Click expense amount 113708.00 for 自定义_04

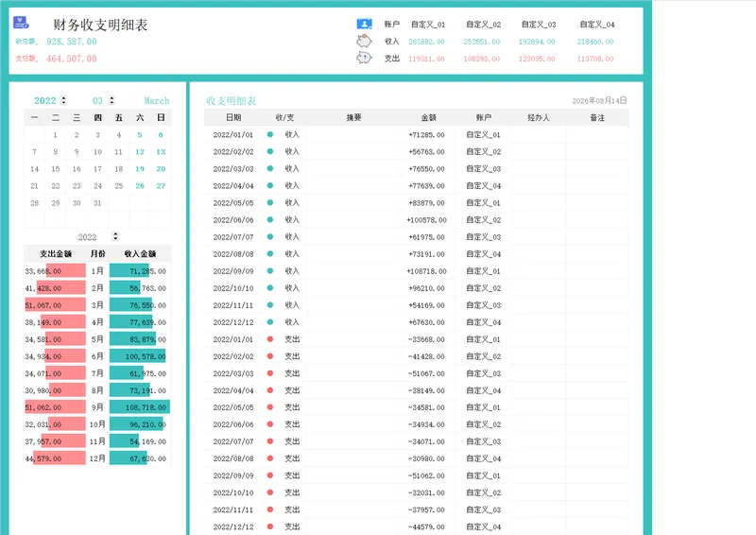(595, 59)
